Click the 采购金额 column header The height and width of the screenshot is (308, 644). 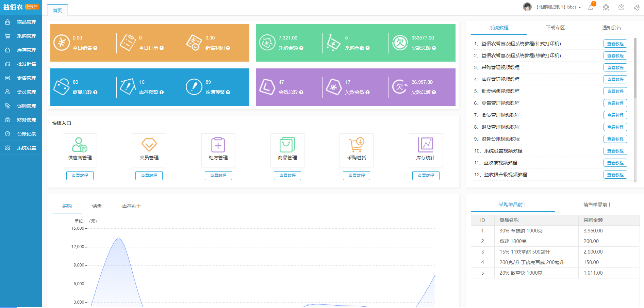pyautogui.click(x=609, y=220)
